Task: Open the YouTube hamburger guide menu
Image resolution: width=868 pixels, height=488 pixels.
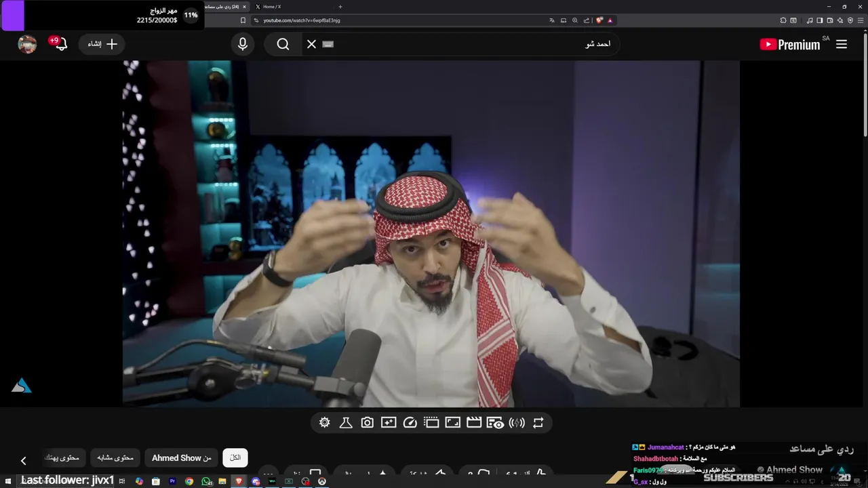Action: (x=842, y=44)
